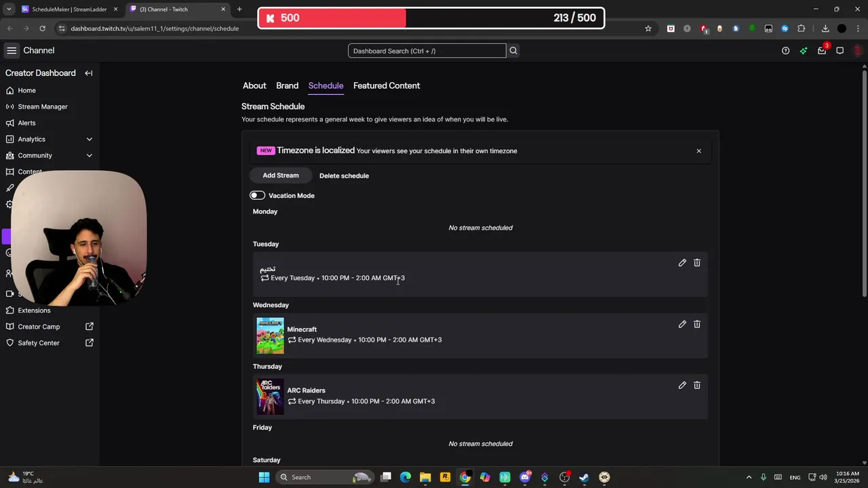Switch to the Brand tab
The image size is (868, 488).
pos(287,85)
